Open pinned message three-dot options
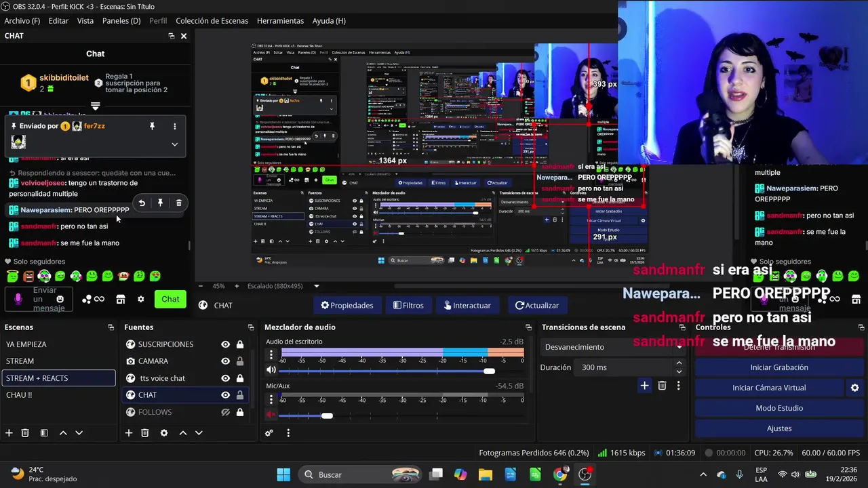The image size is (868, 488). [174, 126]
